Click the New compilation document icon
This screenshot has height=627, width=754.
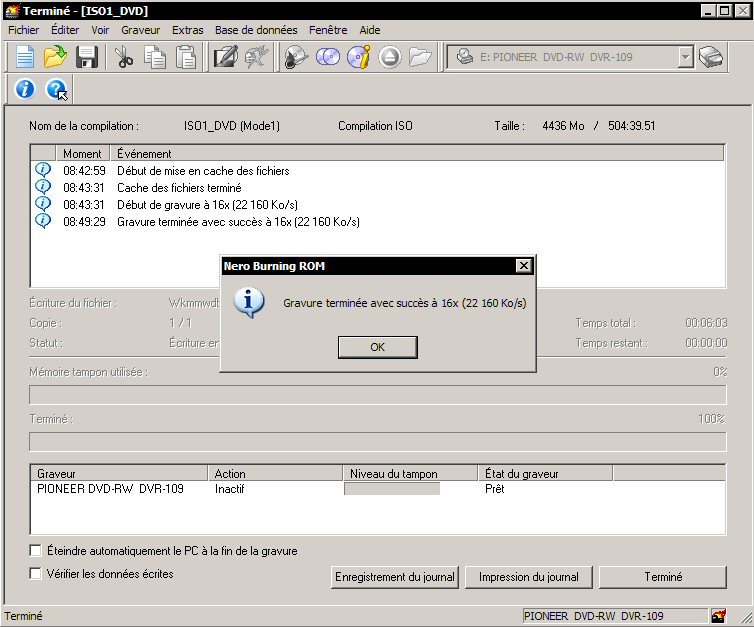tap(25, 57)
